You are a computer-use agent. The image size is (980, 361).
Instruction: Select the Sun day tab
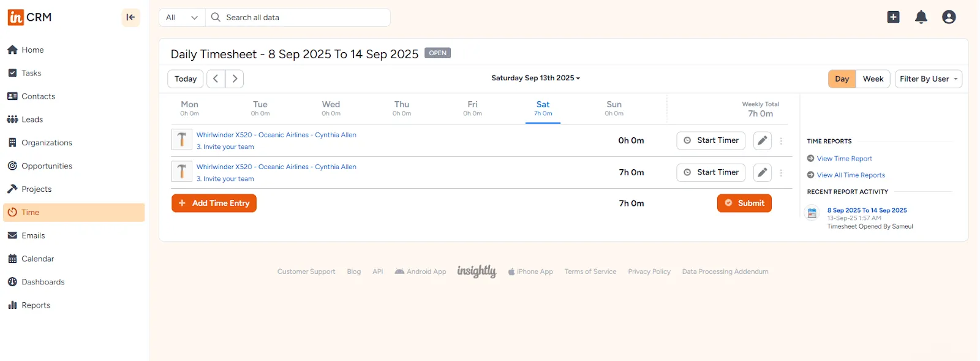coord(614,108)
